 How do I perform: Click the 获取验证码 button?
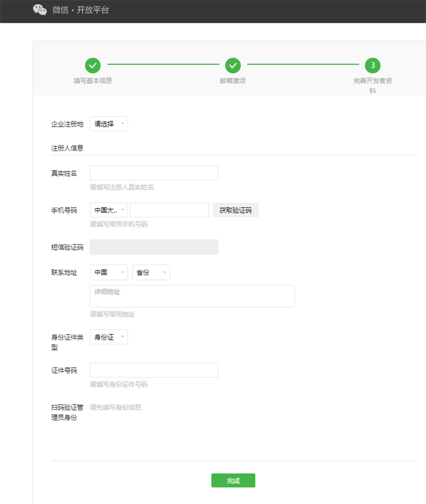(235, 210)
